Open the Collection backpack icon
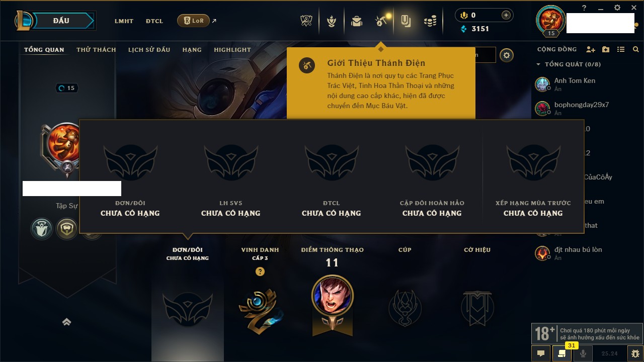 click(x=357, y=21)
